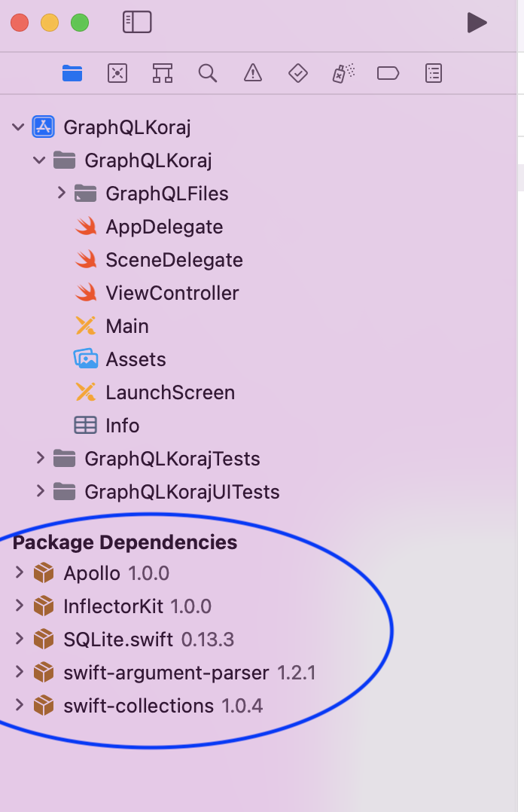
Task: Expand the GraphQLKorajTests group
Action: click(x=39, y=458)
